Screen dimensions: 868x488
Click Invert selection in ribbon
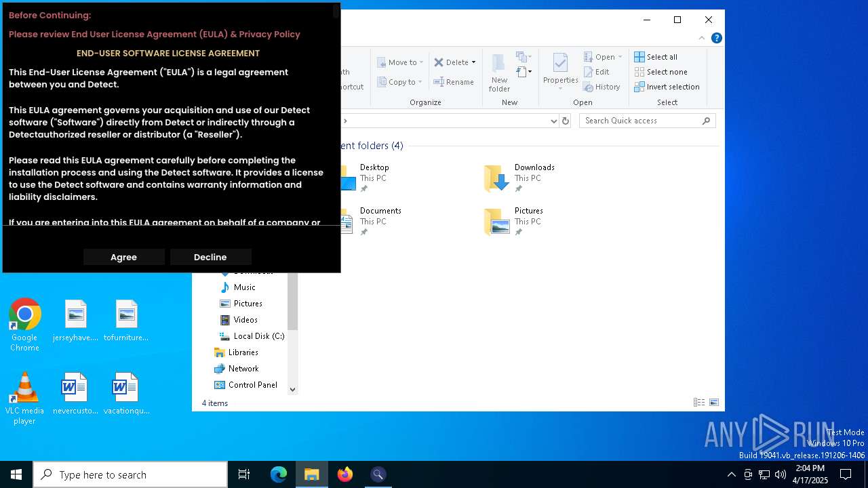pyautogui.click(x=667, y=87)
